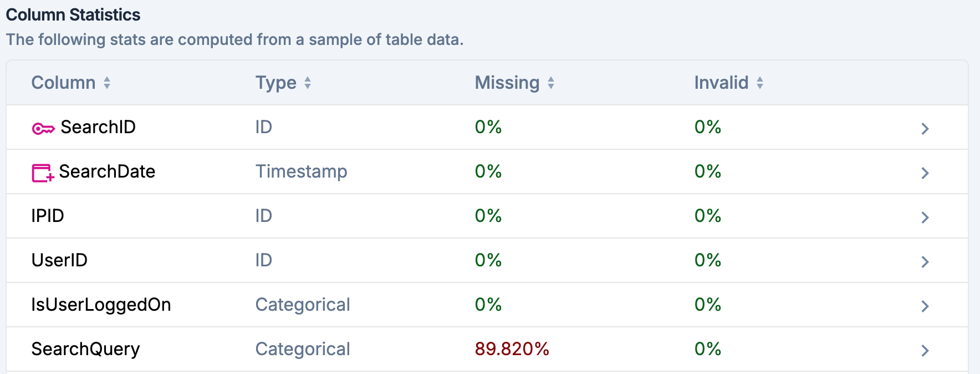Click the Column header label
Image resolution: width=980 pixels, height=374 pixels.
click(x=63, y=83)
